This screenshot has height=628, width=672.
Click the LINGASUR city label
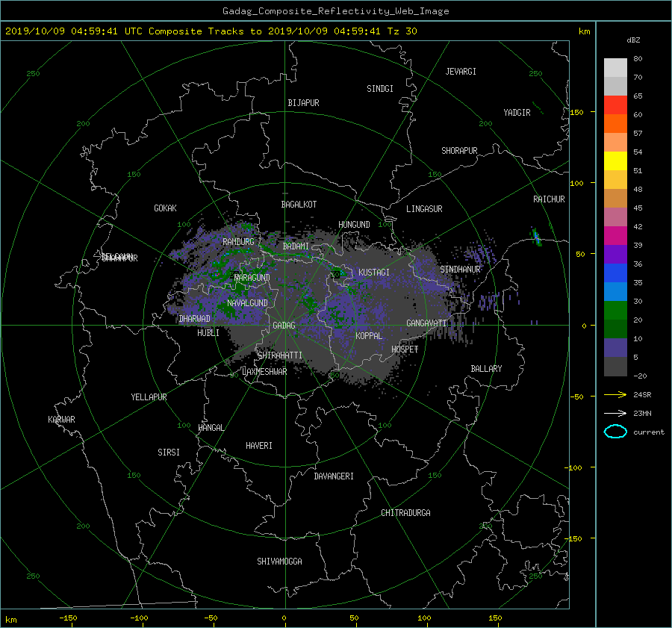click(x=424, y=209)
